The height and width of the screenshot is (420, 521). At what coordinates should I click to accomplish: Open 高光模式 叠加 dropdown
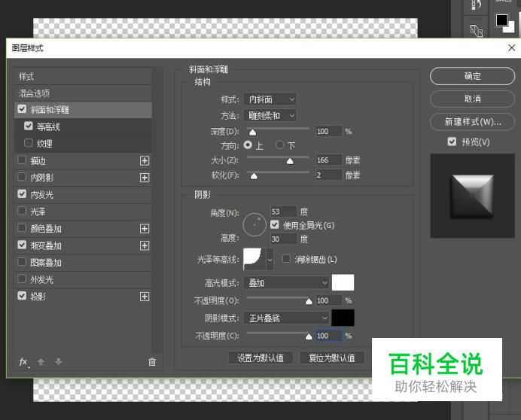click(286, 283)
